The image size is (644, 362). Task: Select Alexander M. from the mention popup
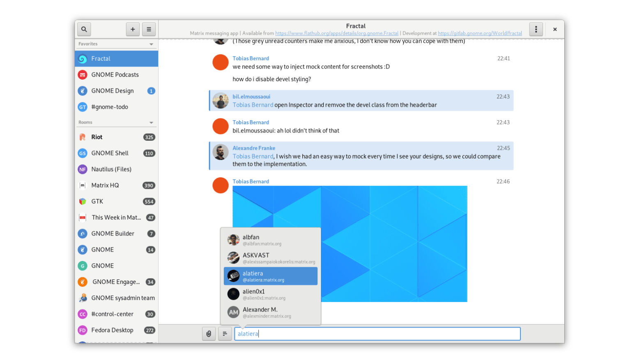point(271,312)
